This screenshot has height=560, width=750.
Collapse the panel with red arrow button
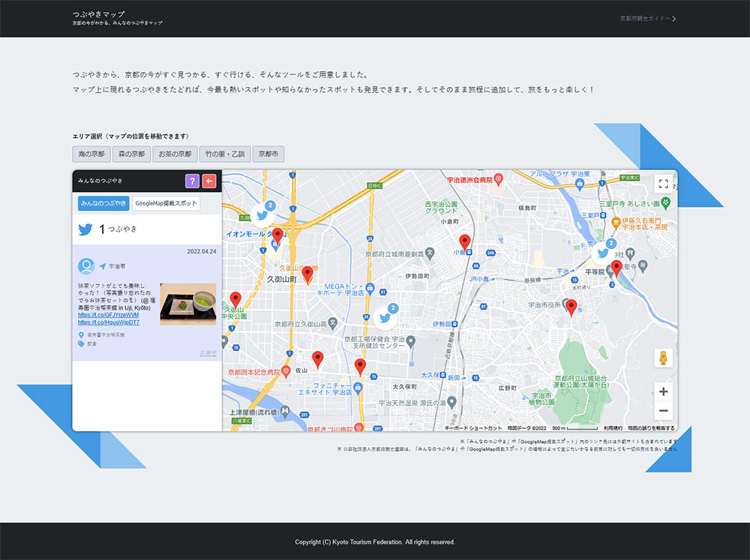209,181
